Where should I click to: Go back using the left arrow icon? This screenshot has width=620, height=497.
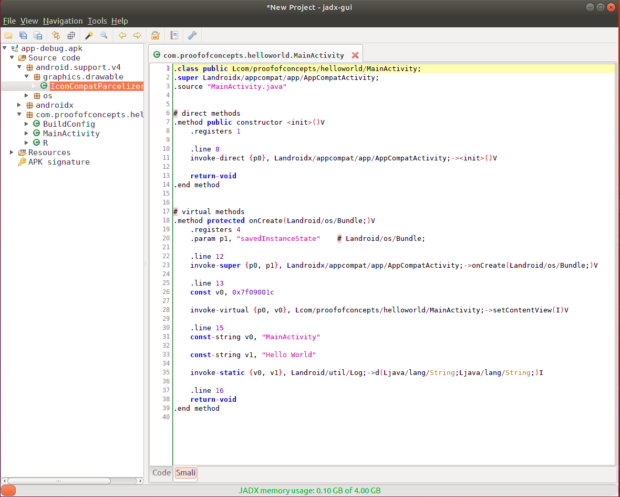pyautogui.click(x=122, y=35)
